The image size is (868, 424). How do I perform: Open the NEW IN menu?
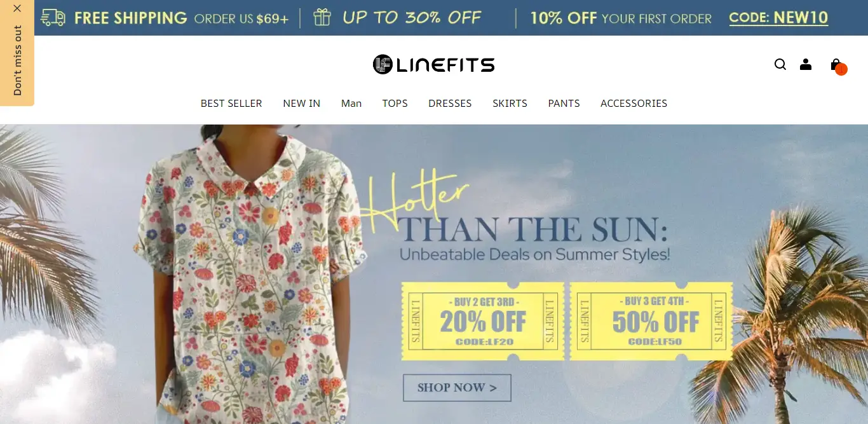(x=302, y=103)
